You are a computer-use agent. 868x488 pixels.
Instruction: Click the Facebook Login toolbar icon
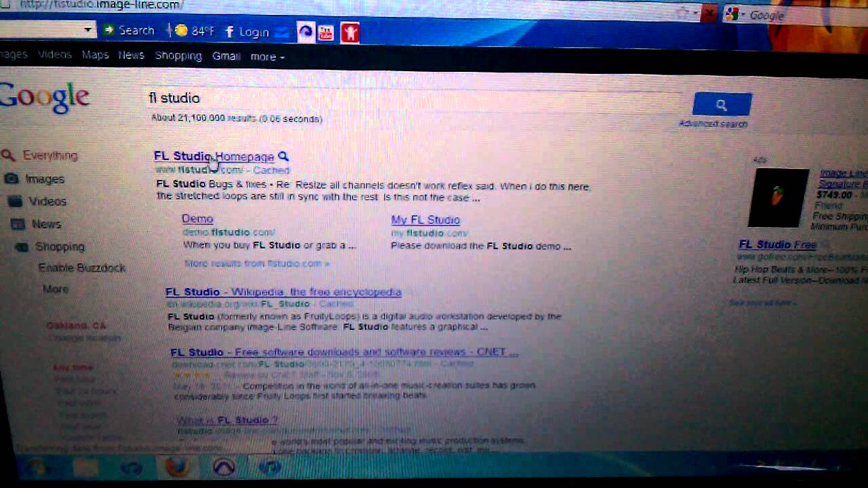point(229,32)
